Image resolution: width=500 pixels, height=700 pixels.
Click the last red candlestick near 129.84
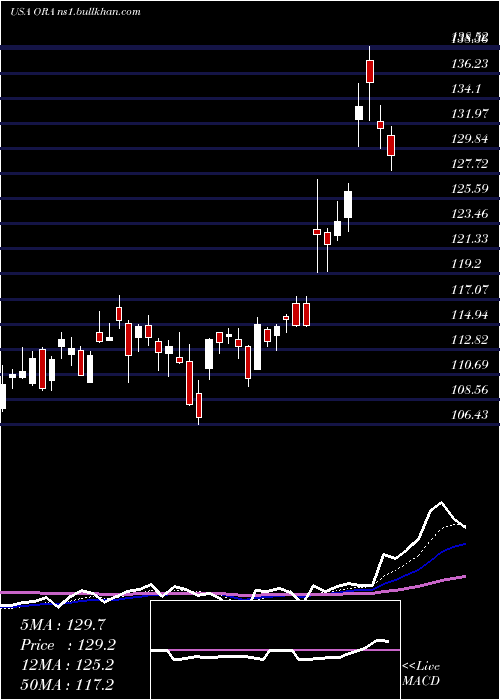pos(391,146)
